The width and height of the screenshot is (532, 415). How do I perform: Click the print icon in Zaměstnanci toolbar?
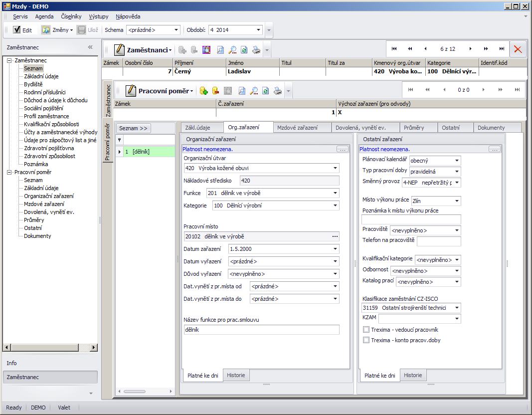pyautogui.click(x=256, y=50)
